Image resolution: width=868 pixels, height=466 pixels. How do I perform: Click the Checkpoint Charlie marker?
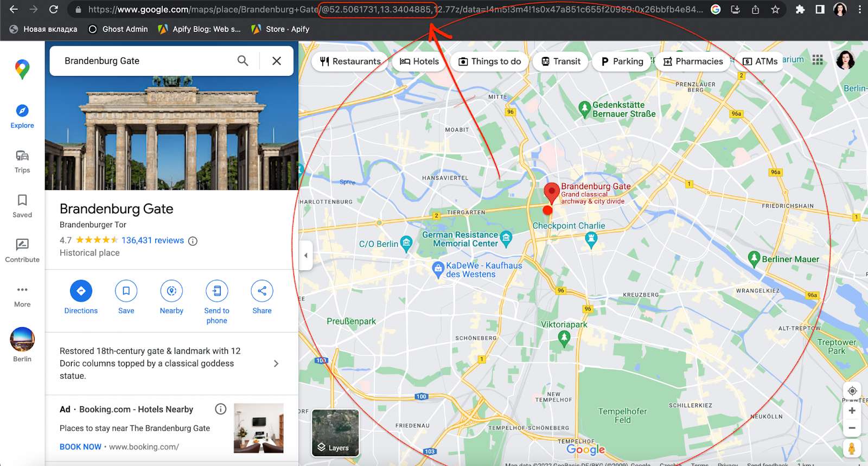(591, 239)
